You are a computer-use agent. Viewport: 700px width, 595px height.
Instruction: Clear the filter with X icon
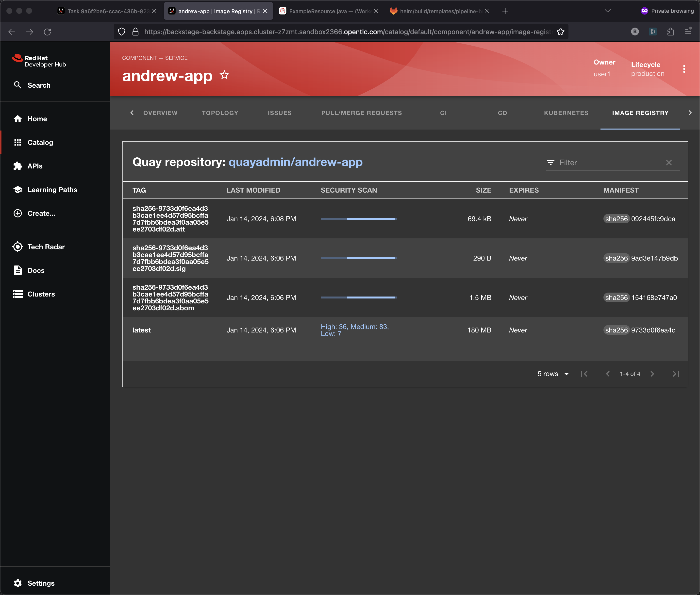click(669, 163)
